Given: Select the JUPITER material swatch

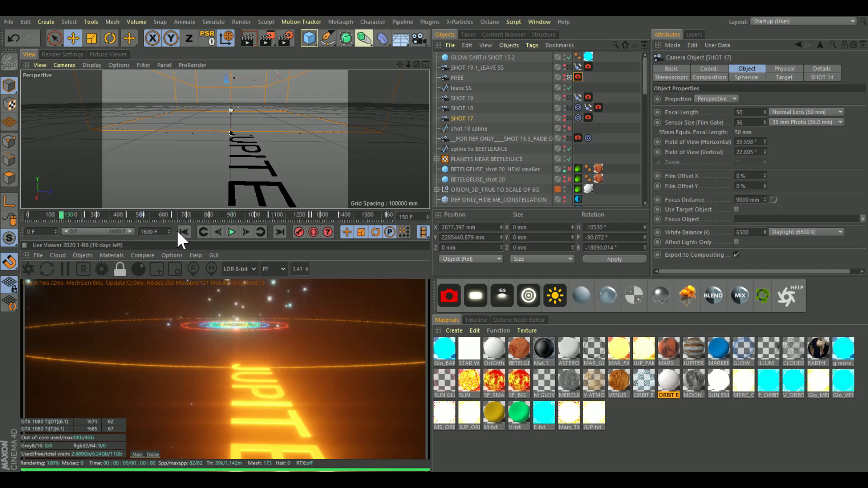Looking at the screenshot, I should point(693,352).
